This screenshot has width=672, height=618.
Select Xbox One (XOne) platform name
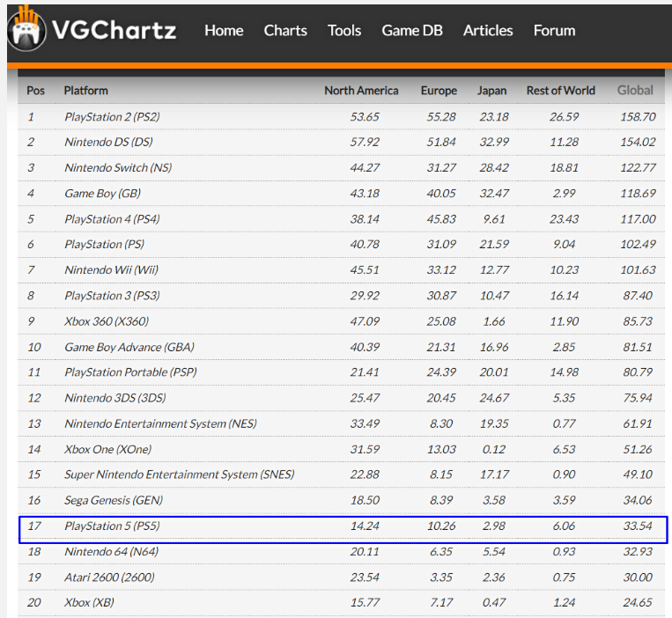pyautogui.click(x=108, y=449)
